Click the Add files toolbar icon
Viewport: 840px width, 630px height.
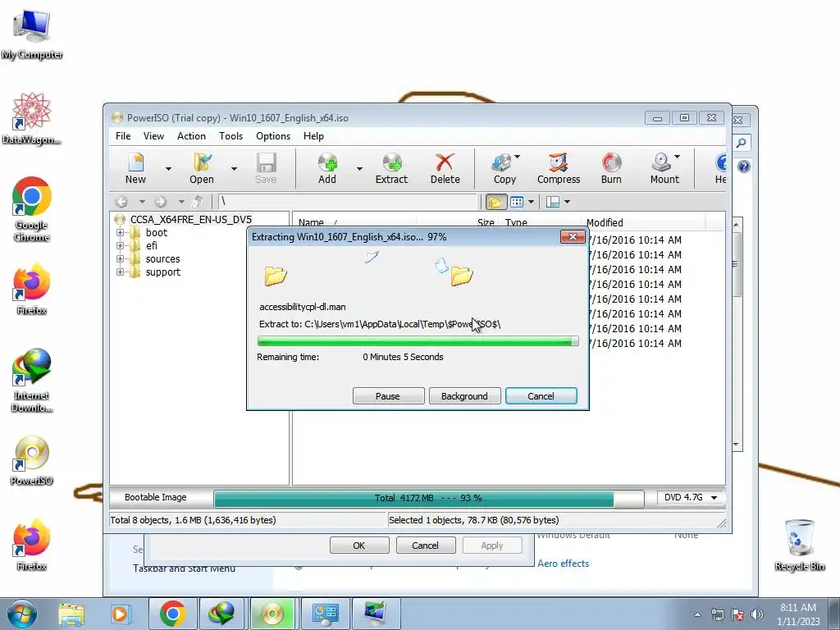[x=327, y=168]
